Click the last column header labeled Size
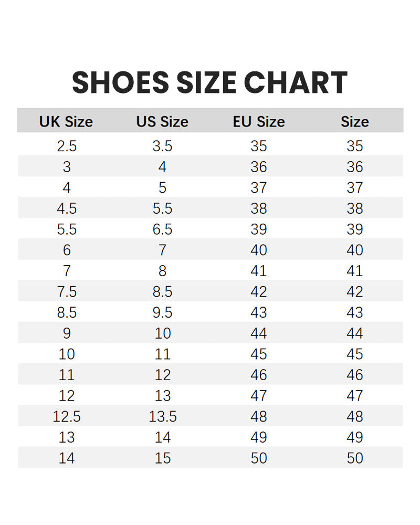 click(355, 122)
